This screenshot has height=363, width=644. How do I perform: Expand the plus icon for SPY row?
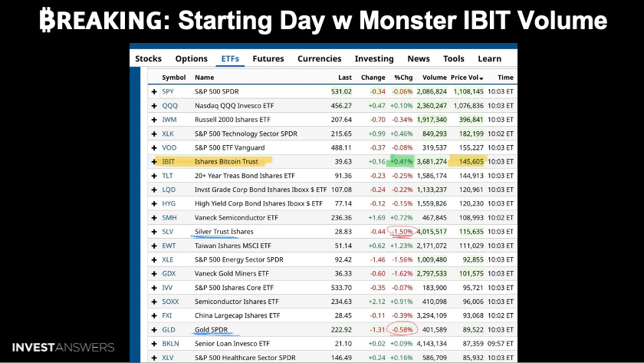pyautogui.click(x=154, y=91)
